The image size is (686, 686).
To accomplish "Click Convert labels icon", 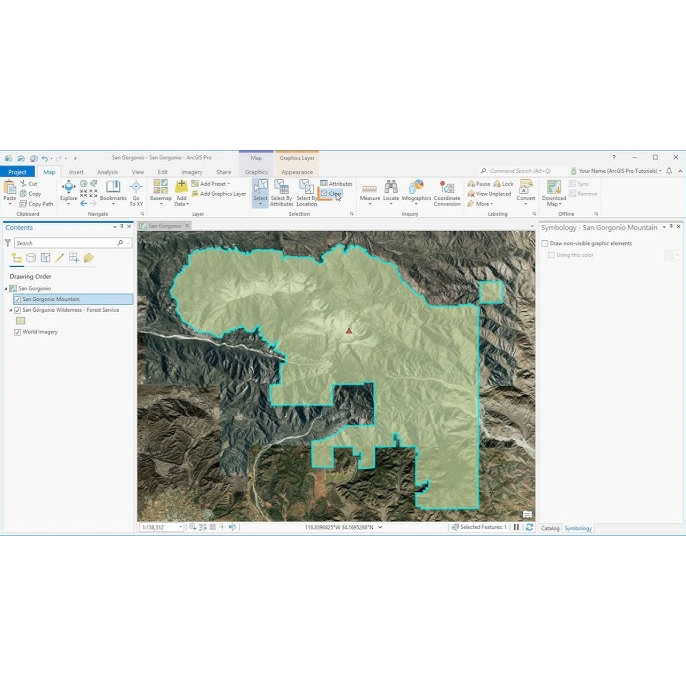I will point(526,187).
